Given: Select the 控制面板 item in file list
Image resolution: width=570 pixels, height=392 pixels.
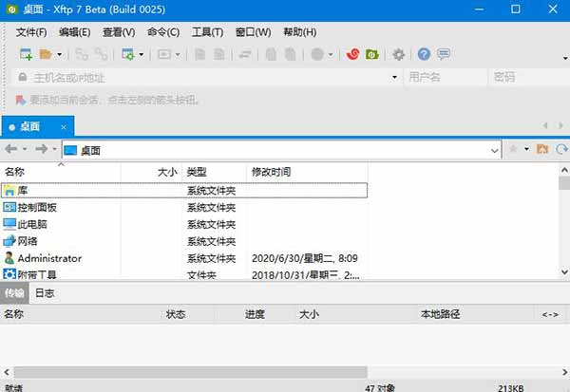Looking at the screenshot, I should [37, 207].
